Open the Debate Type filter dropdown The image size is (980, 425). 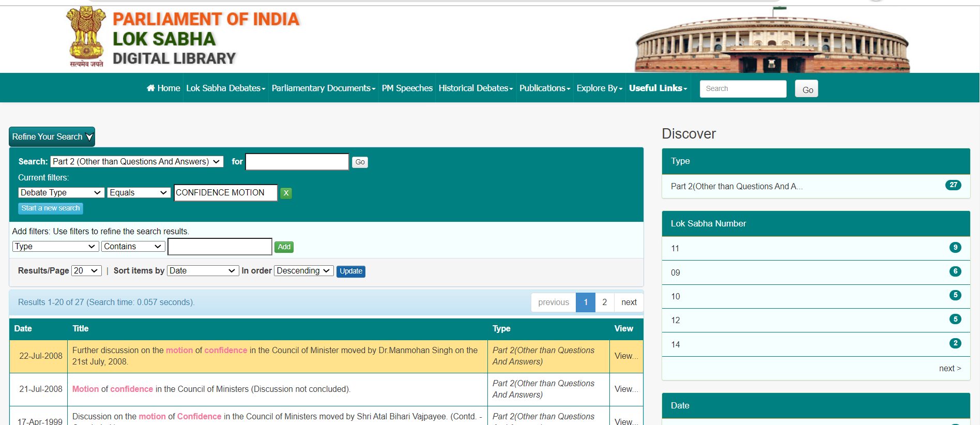click(62, 192)
